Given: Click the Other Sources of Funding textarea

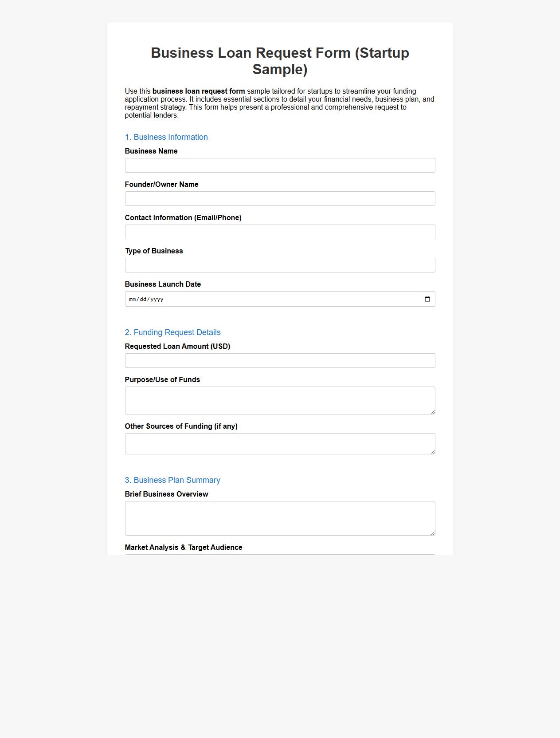Looking at the screenshot, I should click(x=280, y=443).
